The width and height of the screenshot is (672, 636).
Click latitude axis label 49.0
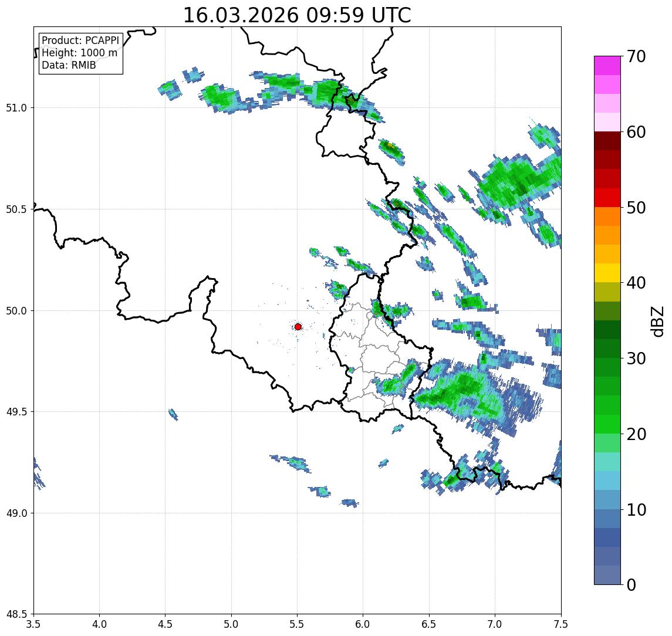click(x=16, y=513)
